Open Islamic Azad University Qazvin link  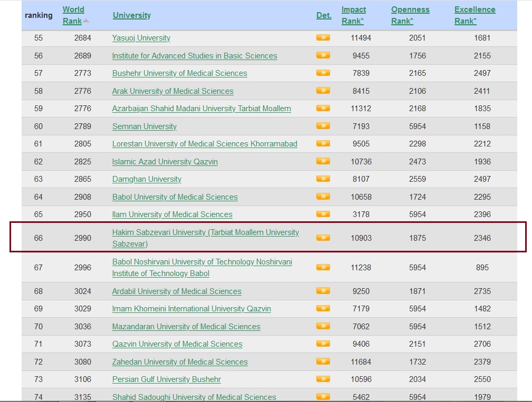point(165,161)
